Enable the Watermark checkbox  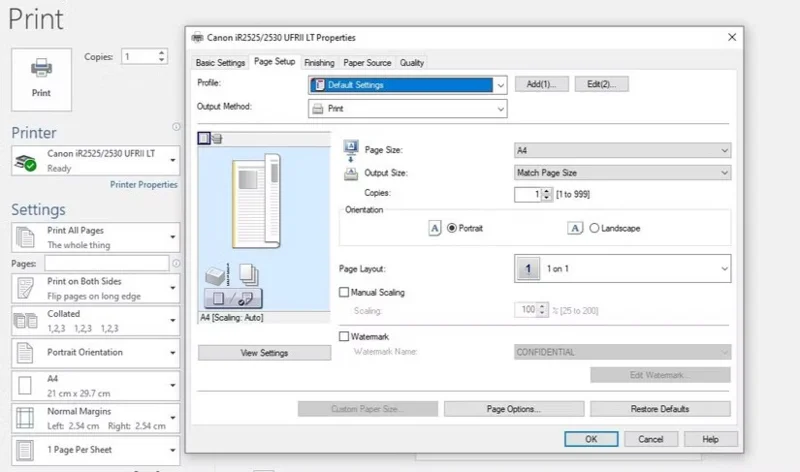pos(344,336)
